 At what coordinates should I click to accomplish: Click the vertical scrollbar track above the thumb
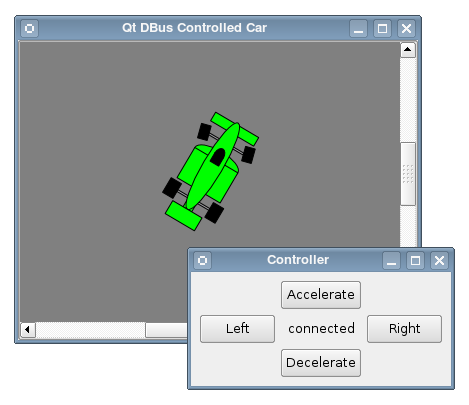click(408, 100)
